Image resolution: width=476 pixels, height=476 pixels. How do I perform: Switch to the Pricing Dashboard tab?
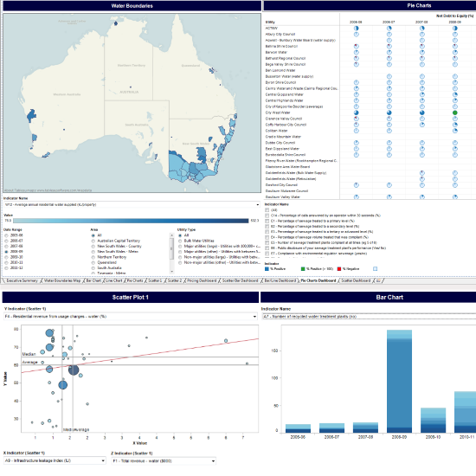(202, 280)
